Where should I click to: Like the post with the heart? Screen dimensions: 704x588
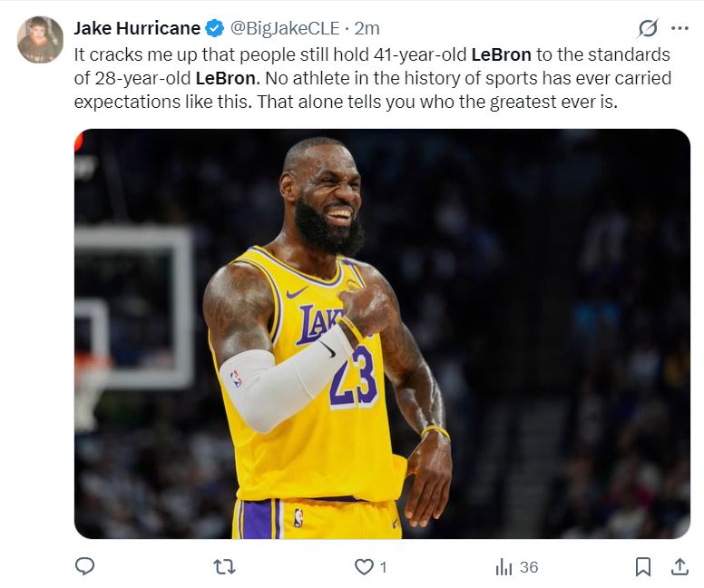(x=364, y=566)
